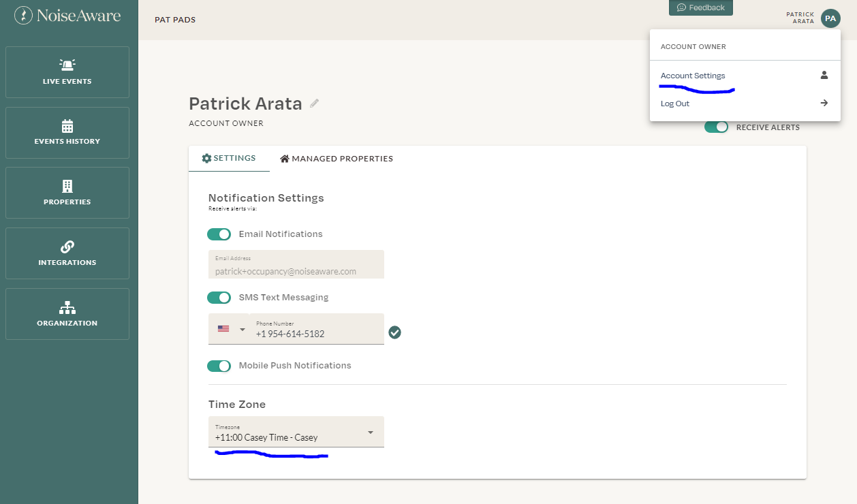Viewport: 857px width, 504px height.
Task: Click the Patrick Arata name in header
Action: click(x=800, y=18)
